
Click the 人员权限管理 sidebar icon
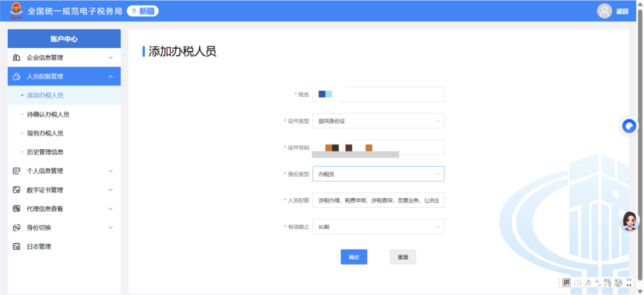(17, 76)
